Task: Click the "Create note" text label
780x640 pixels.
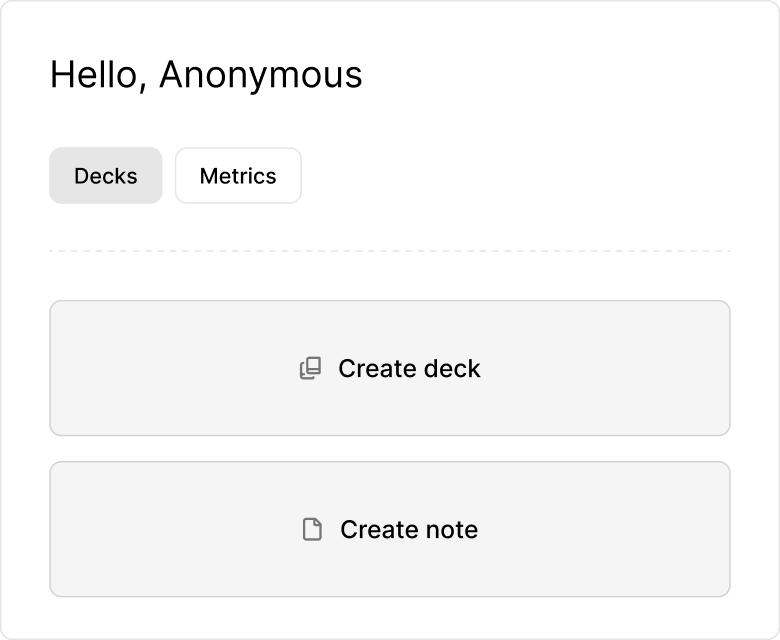Action: 409,530
